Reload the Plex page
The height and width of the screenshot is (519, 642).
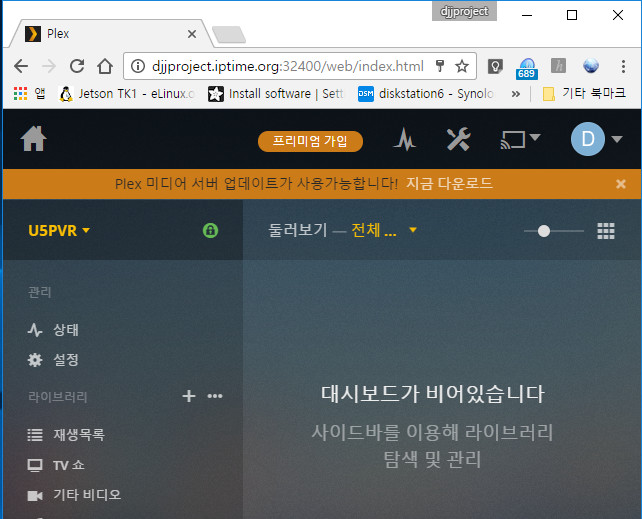click(x=77, y=66)
